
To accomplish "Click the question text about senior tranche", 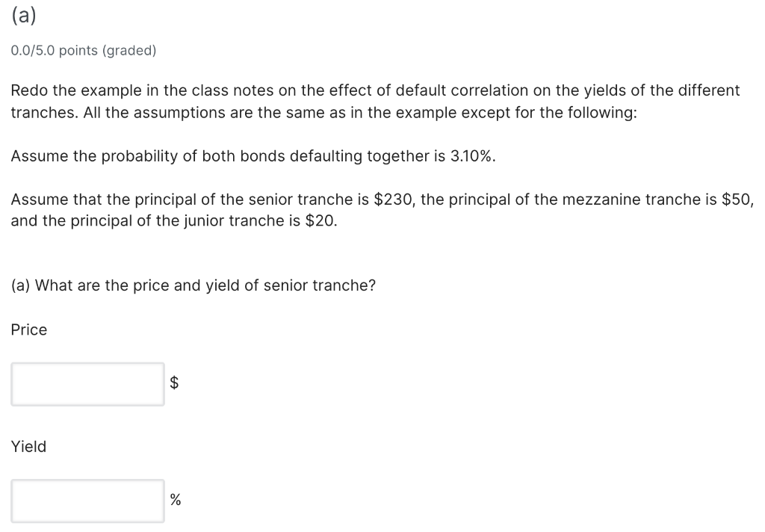I will pyautogui.click(x=193, y=285).
